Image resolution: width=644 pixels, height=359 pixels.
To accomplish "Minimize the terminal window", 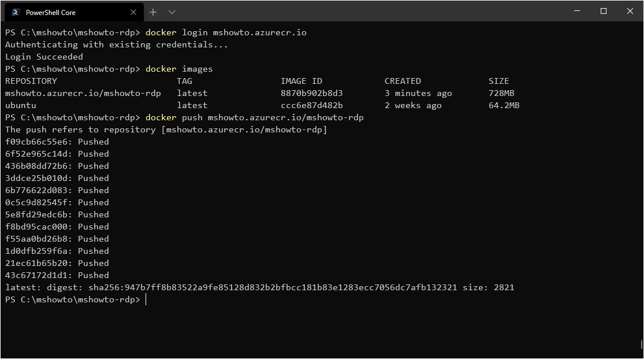I will pos(577,11).
